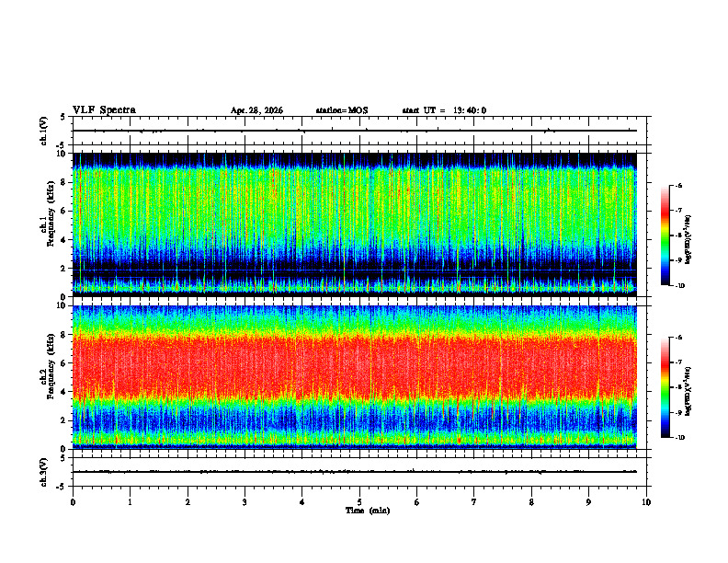Viewport: 728px width, 563px height.
Task: Click the -10 label on lower color scale
Action: pos(679,438)
